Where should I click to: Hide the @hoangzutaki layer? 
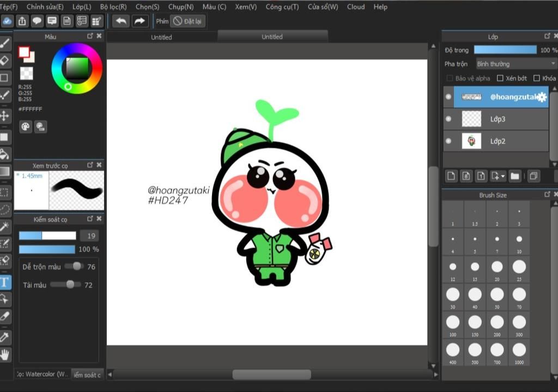pyautogui.click(x=448, y=97)
